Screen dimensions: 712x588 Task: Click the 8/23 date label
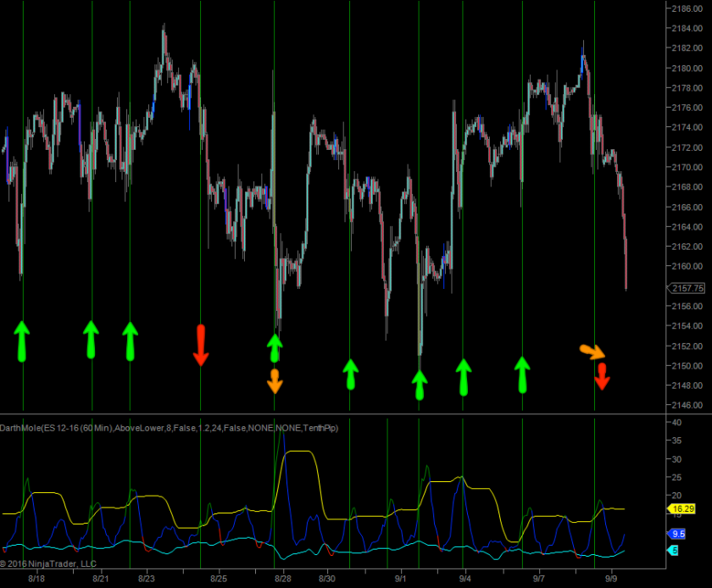pos(146,579)
